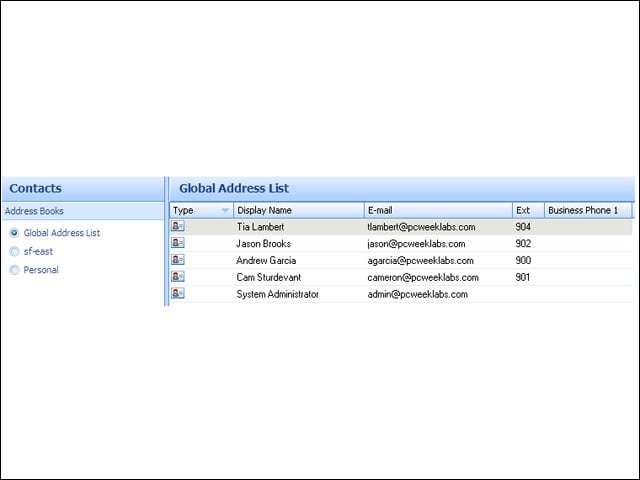Select the Global Address List radio button
Screen dimensions: 640x480
point(14,233)
